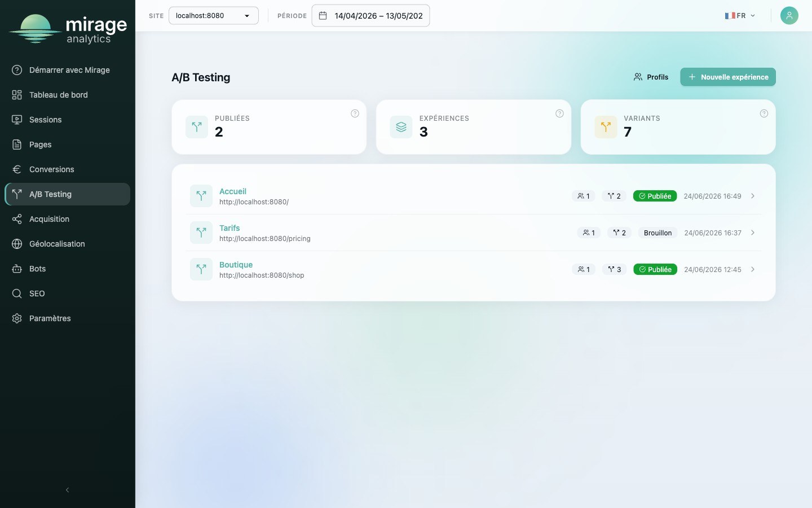Click the date 24/06/2026 16:37
This screenshot has height=508, width=812.
tap(713, 233)
